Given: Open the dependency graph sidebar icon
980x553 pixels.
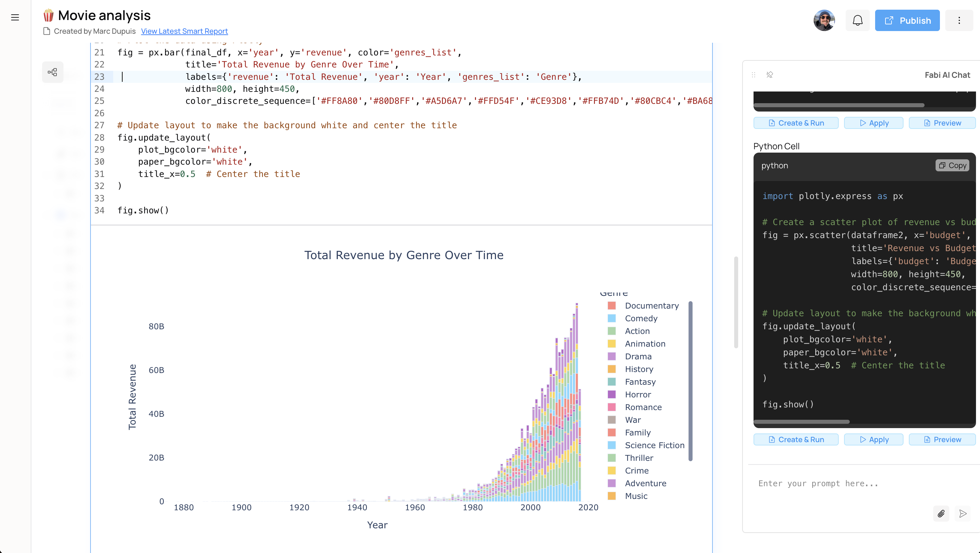Looking at the screenshot, I should [x=52, y=72].
